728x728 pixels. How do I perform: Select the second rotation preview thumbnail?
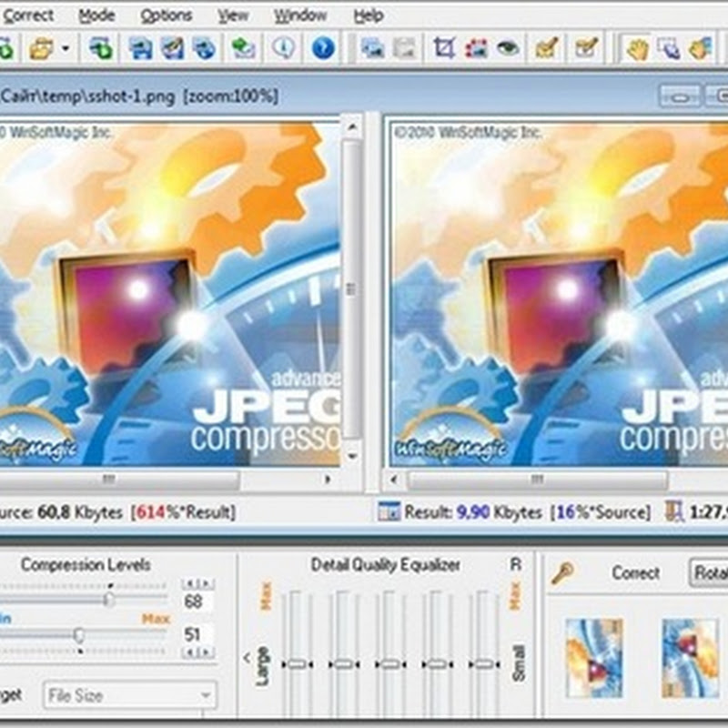click(x=691, y=658)
